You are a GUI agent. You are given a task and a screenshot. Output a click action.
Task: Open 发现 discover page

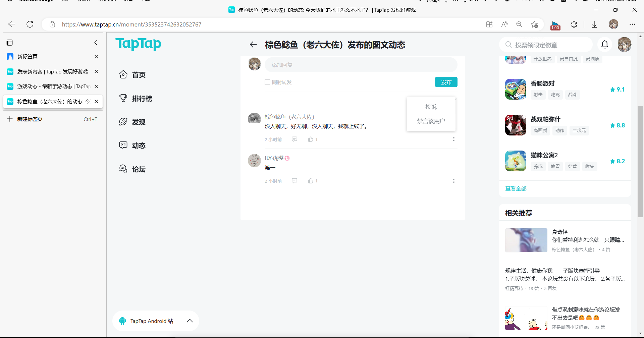132,122
